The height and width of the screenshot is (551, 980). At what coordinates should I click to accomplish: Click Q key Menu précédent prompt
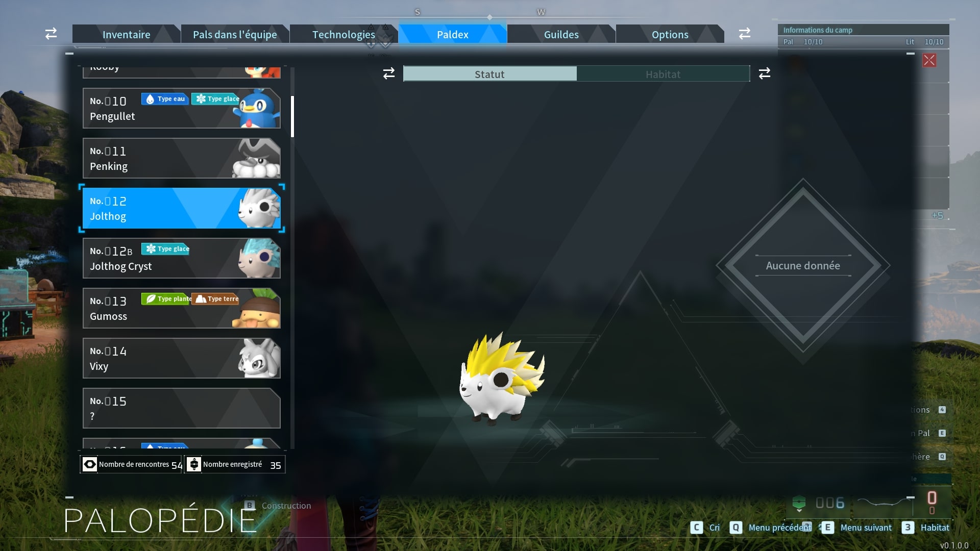[x=771, y=528]
